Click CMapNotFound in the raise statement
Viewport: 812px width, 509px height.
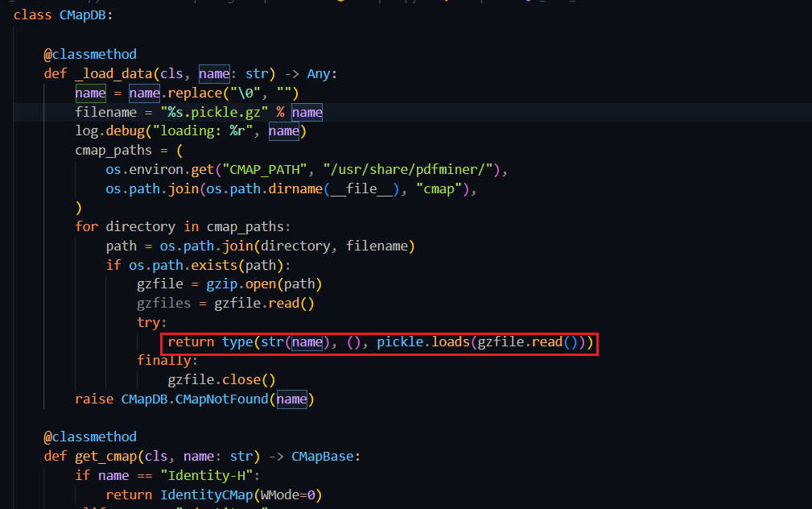tap(228, 399)
